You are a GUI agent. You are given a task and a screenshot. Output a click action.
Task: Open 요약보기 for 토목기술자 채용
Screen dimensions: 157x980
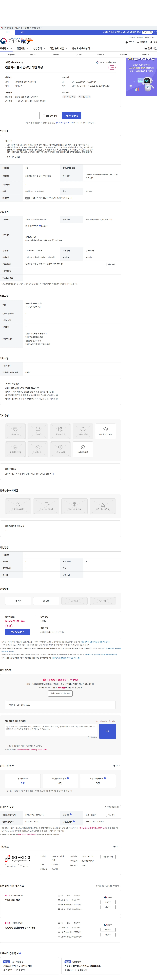click(108, 902)
